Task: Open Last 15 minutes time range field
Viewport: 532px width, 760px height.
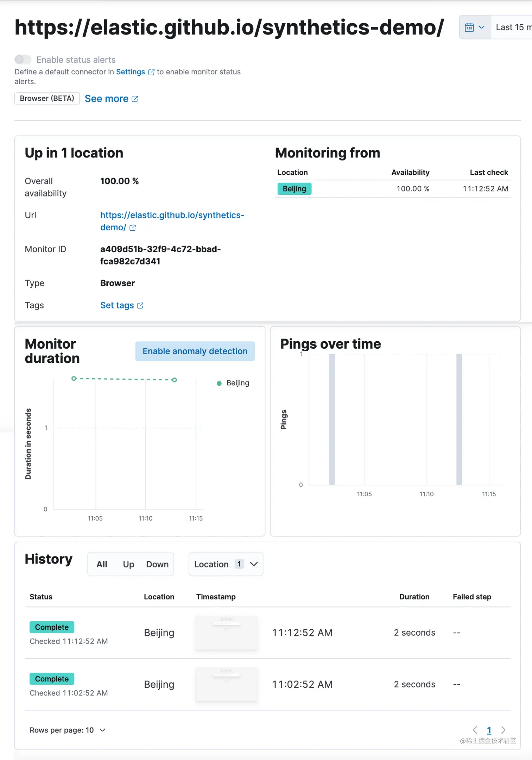Action: (512, 27)
